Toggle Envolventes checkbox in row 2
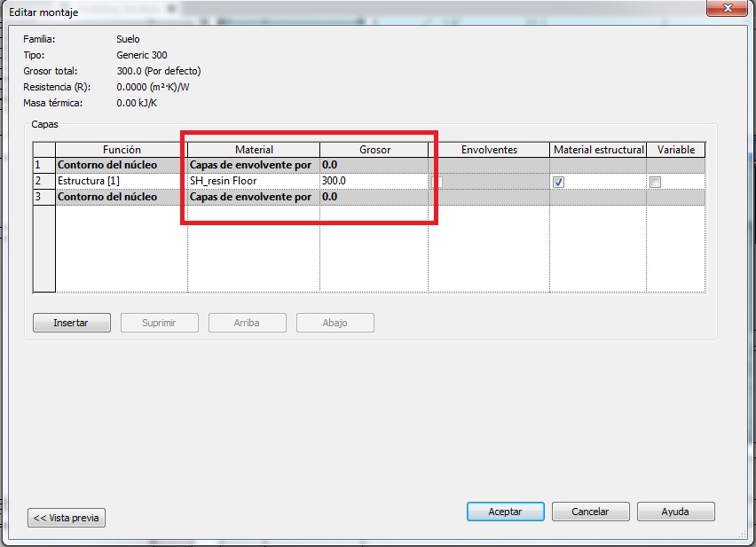The image size is (756, 547). coord(437,182)
